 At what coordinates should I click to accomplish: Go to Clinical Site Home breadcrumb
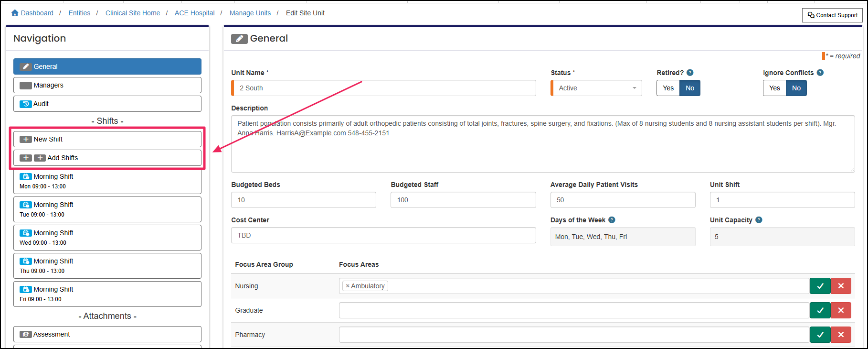coord(133,13)
